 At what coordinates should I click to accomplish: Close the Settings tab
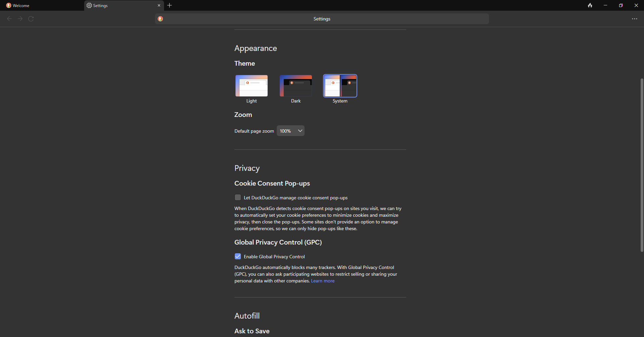159,5
